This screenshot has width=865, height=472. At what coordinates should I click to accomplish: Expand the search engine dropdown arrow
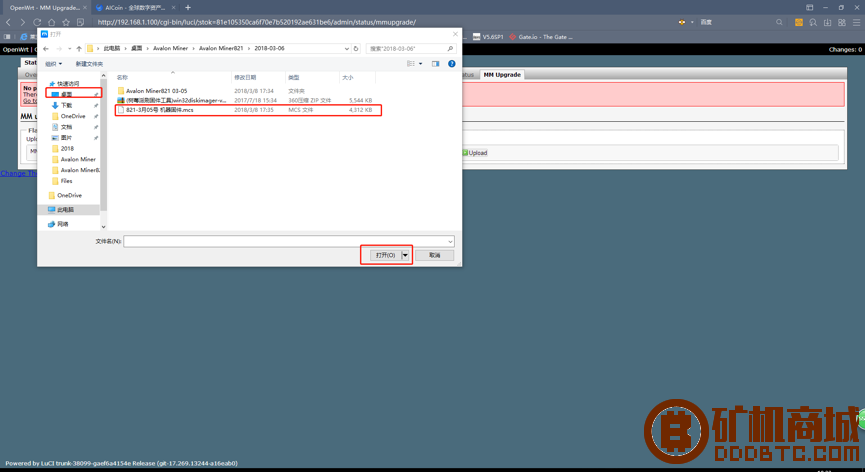[x=692, y=22]
